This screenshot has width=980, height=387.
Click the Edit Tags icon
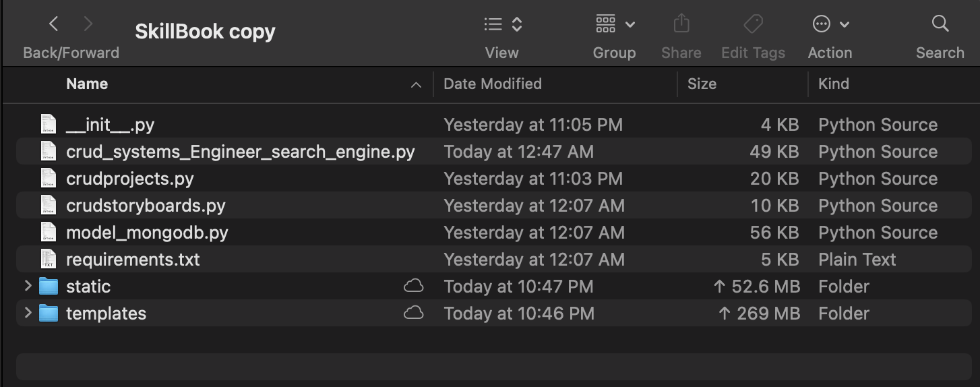pyautogui.click(x=753, y=24)
